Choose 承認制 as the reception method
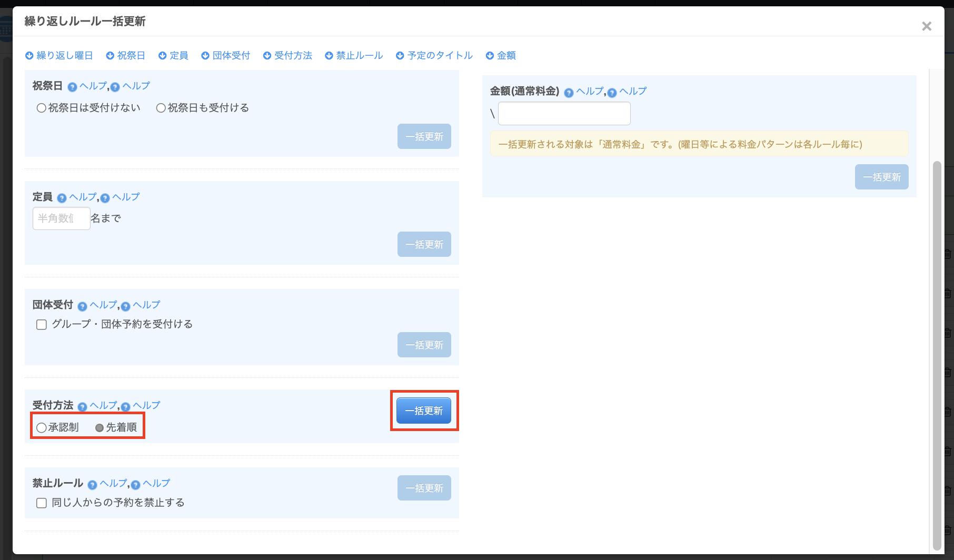This screenshot has width=954, height=560. (42, 428)
